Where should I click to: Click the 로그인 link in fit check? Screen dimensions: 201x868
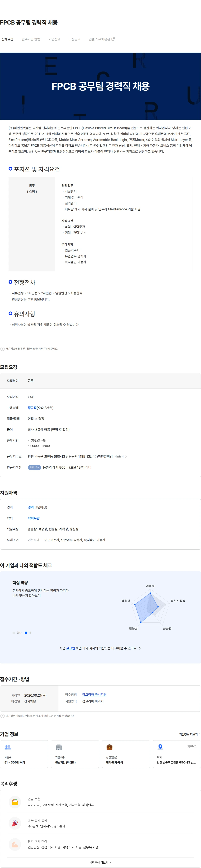(x=70, y=648)
